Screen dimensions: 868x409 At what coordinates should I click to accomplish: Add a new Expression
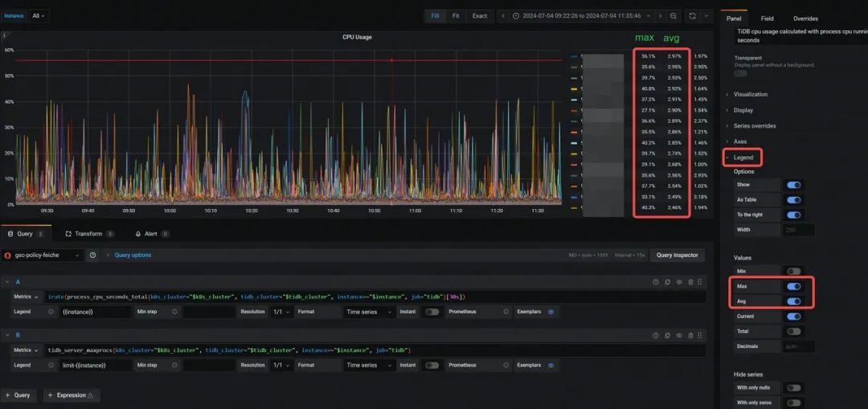[70, 395]
